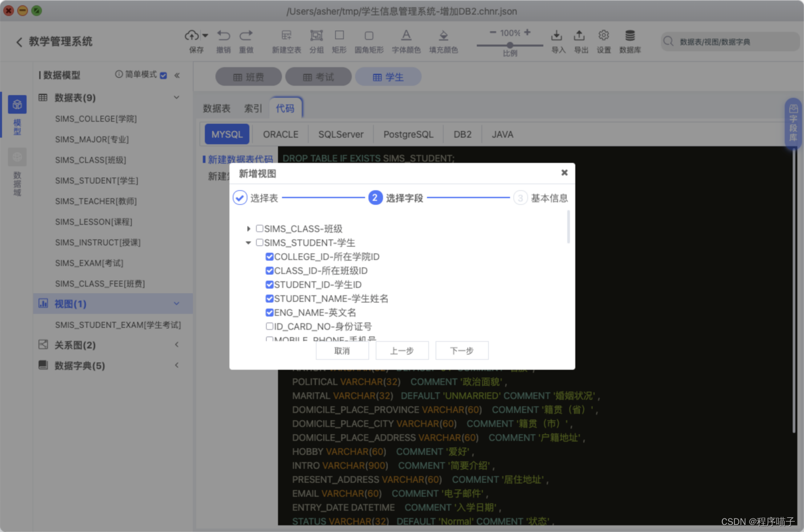Click the 上一步 button

click(x=402, y=351)
